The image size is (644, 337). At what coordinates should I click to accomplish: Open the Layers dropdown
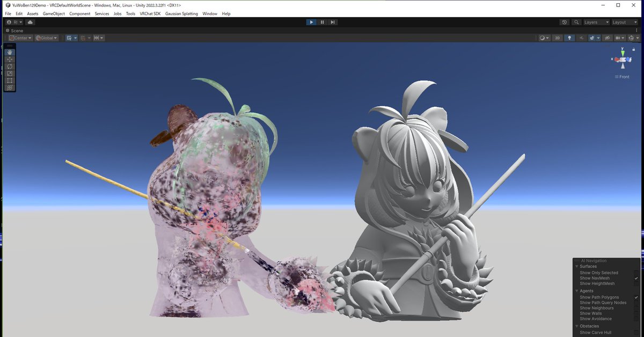(596, 22)
